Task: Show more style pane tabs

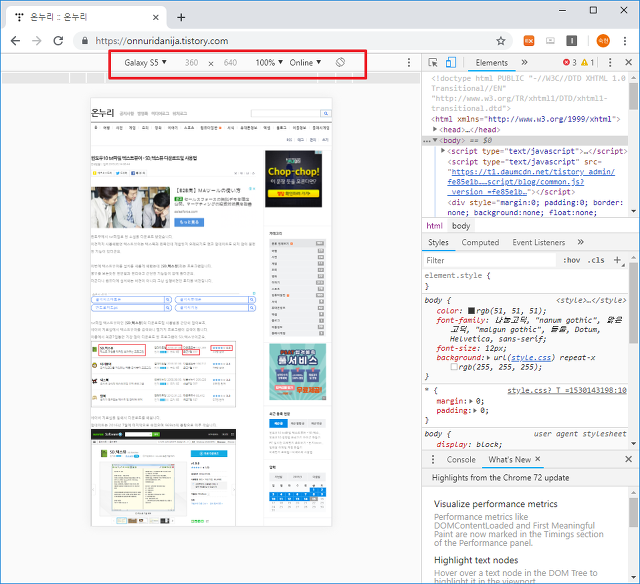Action: [x=580, y=242]
